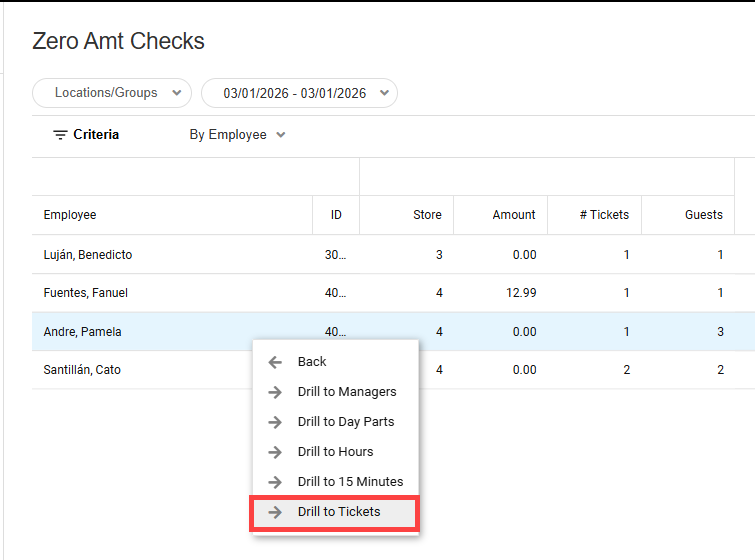Sort by the Employee column header
This screenshot has height=560, width=755.
tap(70, 215)
